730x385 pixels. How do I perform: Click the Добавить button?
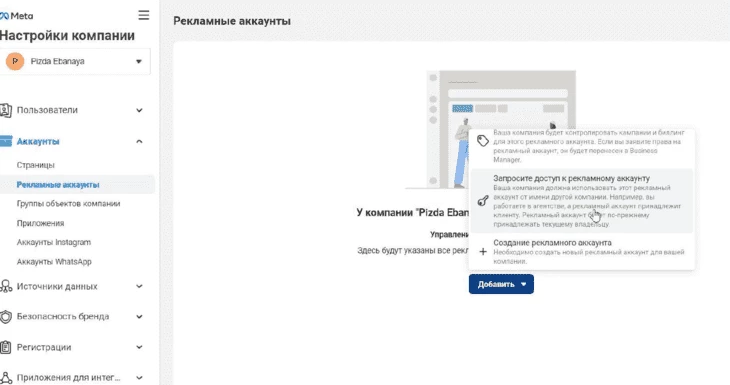pyautogui.click(x=501, y=284)
